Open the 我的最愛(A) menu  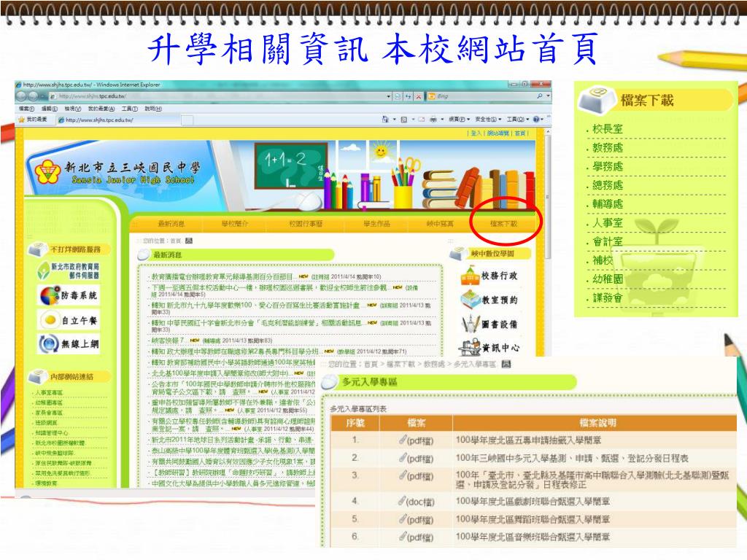(101, 109)
